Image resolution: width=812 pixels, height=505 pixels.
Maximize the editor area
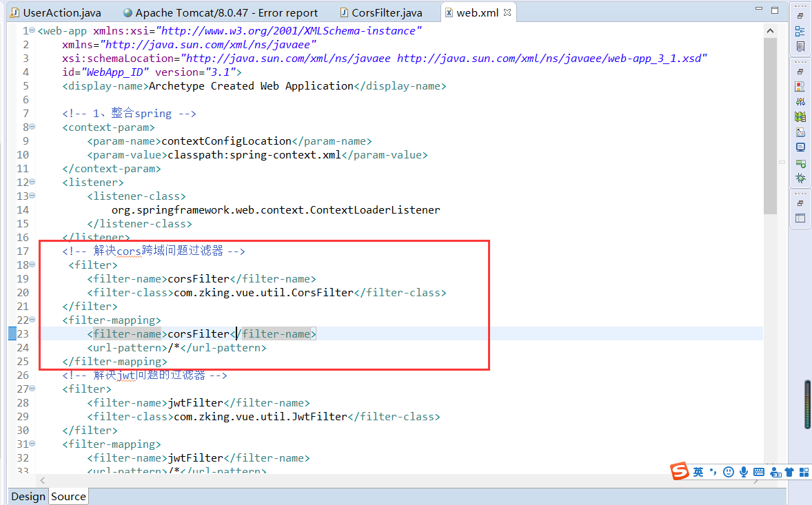pyautogui.click(x=775, y=10)
